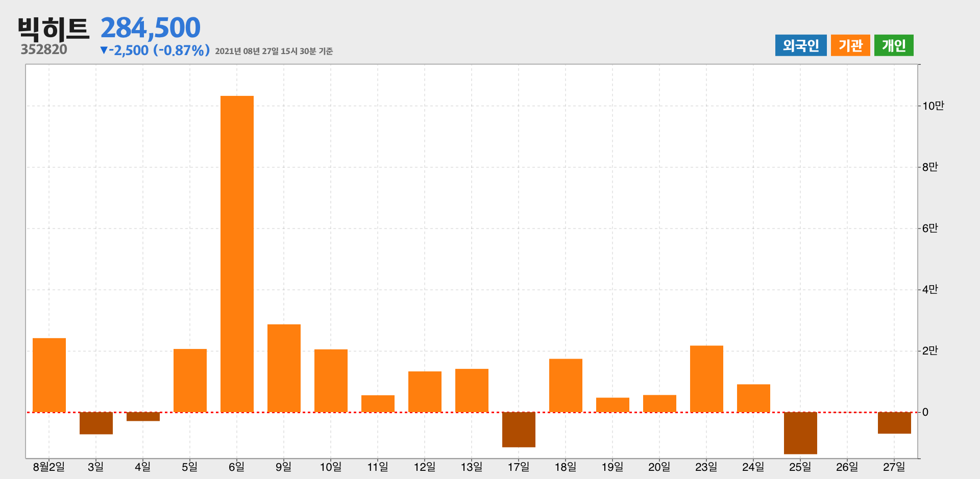Screen dimensions: 980x479
Task: Click the bar for 12일
Action: pos(425,392)
